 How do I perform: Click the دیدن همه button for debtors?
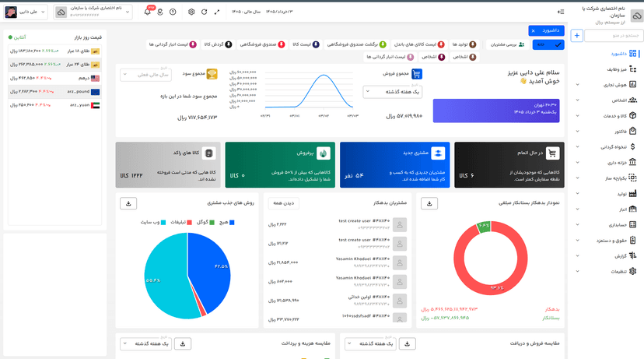coord(284,203)
